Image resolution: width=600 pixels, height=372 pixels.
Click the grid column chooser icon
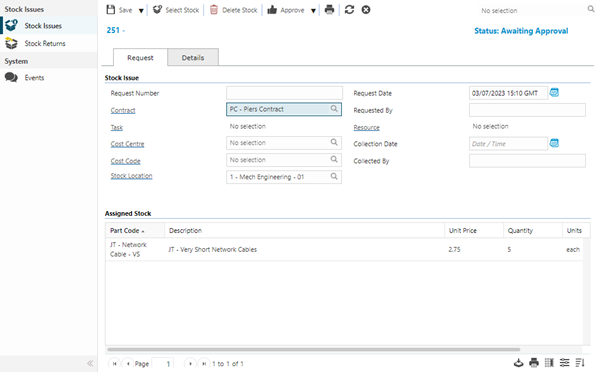pos(549,362)
